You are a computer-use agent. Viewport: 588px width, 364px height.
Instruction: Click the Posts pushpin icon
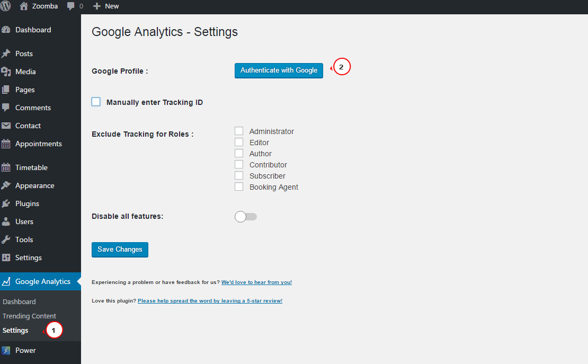6,54
